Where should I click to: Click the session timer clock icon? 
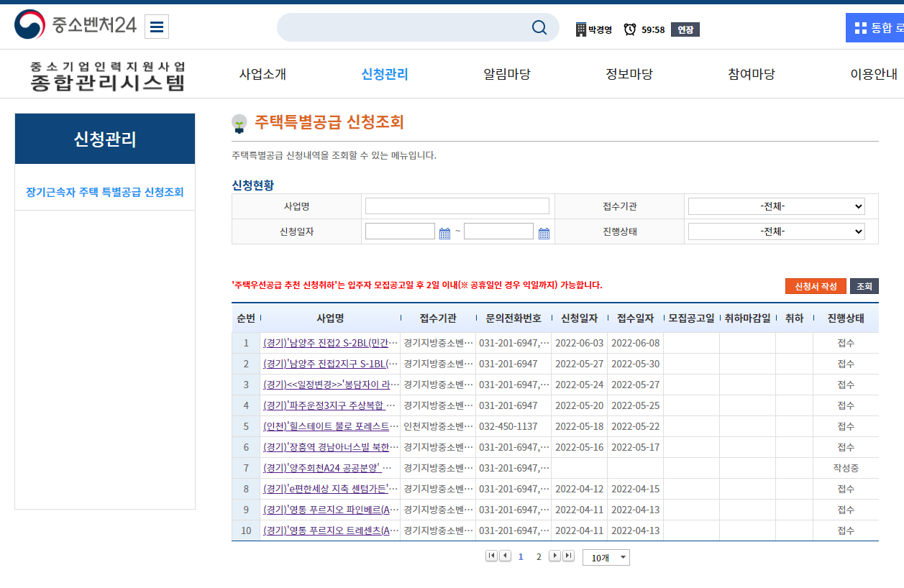click(630, 29)
